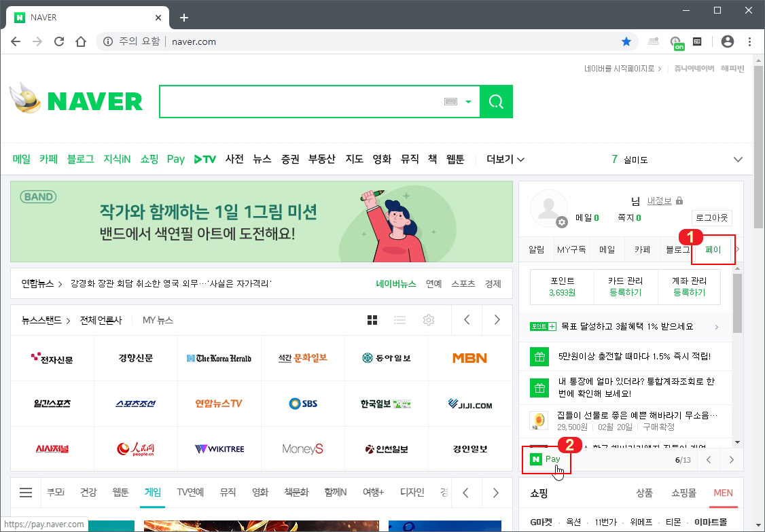This screenshot has height=532, width=765.
Task: Expand real-time search ranking chevron
Action: [x=739, y=160]
